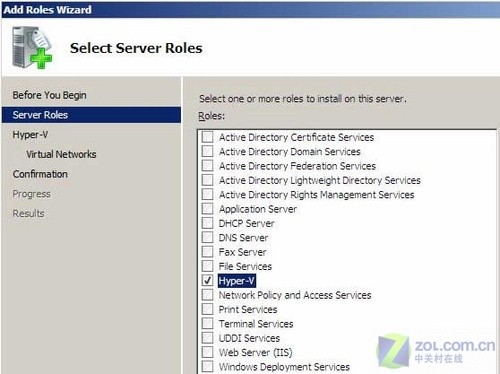Check the DNS Server checkbox

click(x=207, y=237)
